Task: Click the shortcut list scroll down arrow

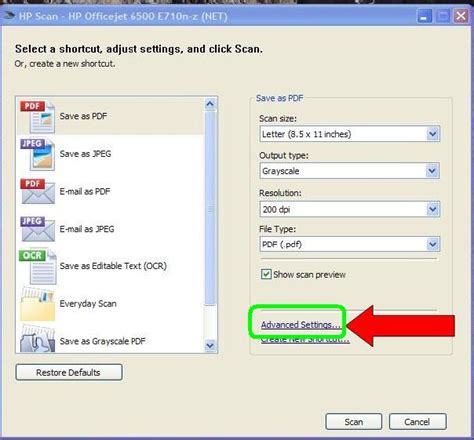Action: click(210, 345)
